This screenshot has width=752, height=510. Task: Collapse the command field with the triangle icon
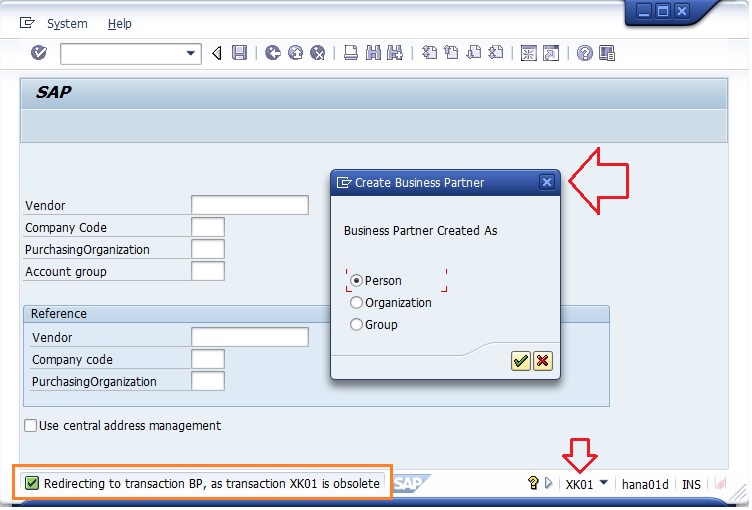coord(217,53)
